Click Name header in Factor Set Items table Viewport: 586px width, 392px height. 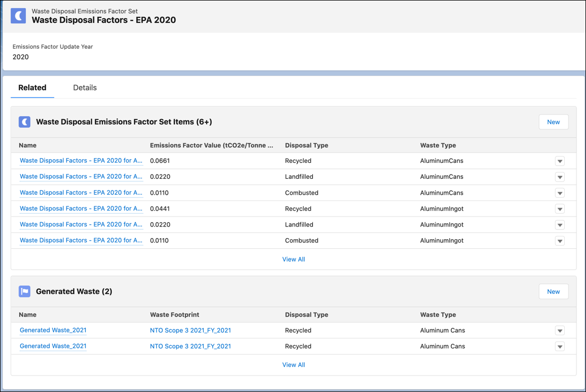pos(28,145)
